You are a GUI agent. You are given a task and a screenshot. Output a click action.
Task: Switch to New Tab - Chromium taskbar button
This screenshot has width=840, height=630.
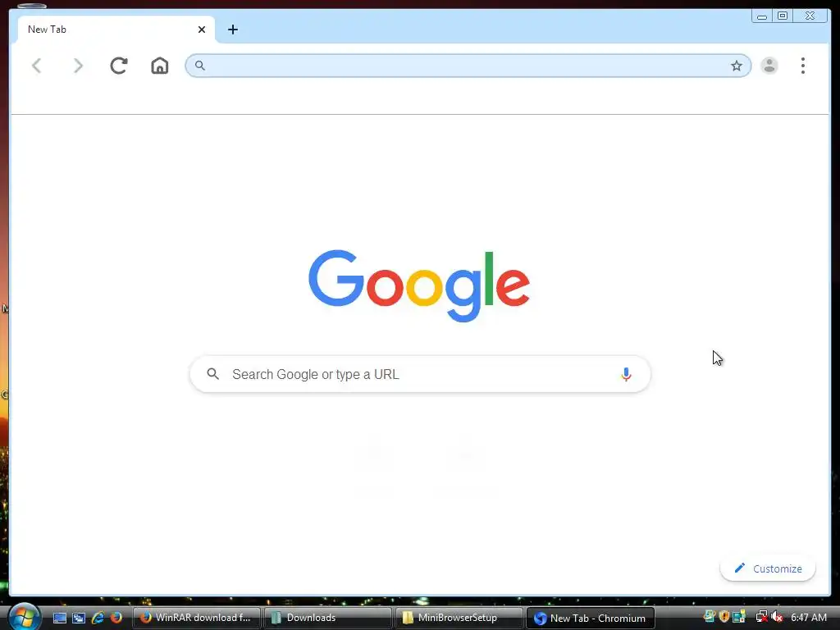591,618
